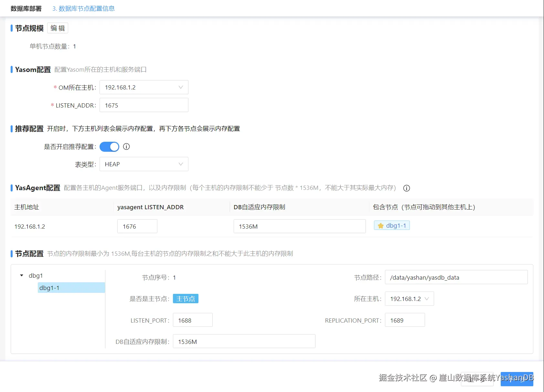Open the 所在主机 192.168.1.2 dropdown

[409, 299]
